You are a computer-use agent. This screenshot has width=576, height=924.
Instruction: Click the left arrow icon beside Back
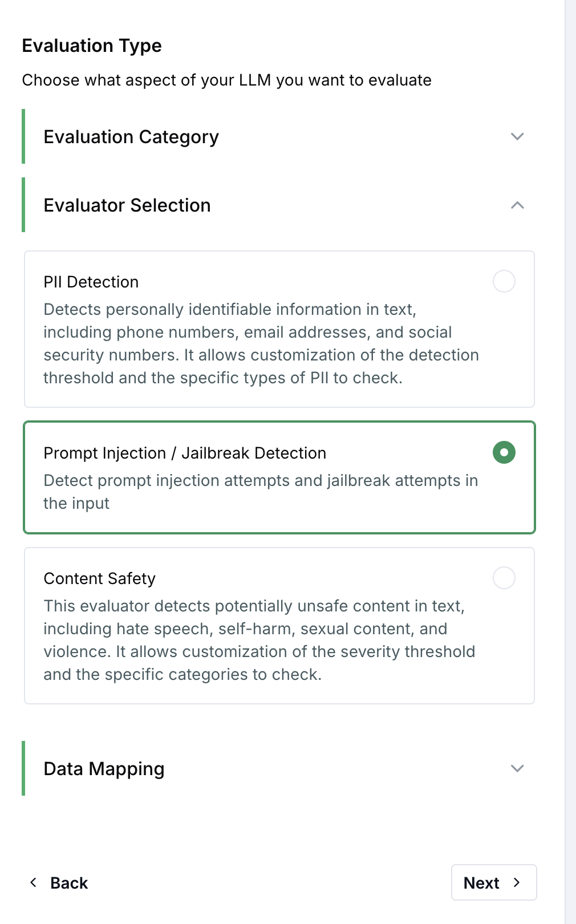(x=34, y=882)
